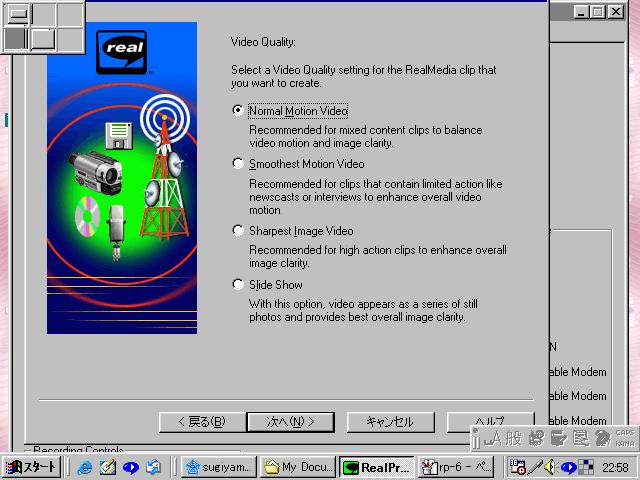This screenshot has height=480, width=640.
Task: Switch to the My Docu... taskbar window
Action: tap(298, 467)
